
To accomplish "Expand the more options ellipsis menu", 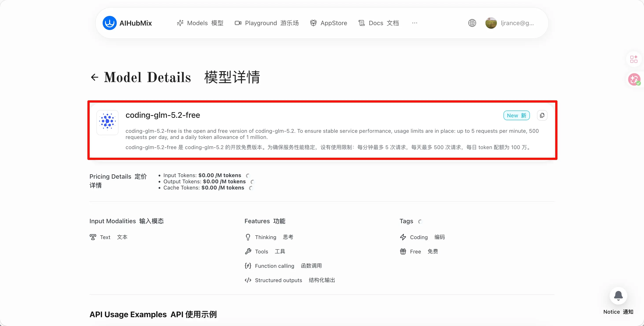I will [415, 23].
